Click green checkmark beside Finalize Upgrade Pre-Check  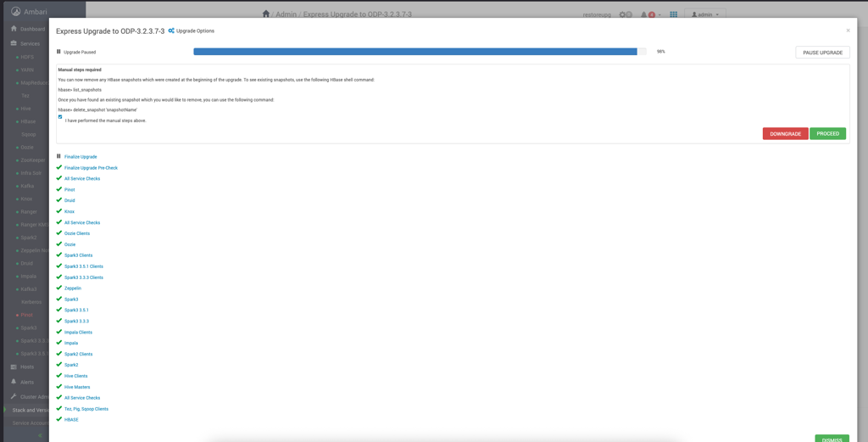tap(58, 167)
